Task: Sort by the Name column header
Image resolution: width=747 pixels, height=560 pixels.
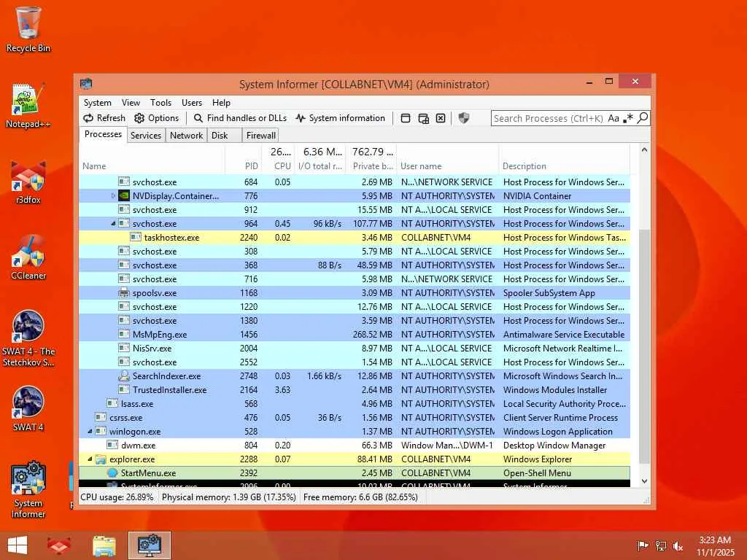Action: (x=152, y=166)
